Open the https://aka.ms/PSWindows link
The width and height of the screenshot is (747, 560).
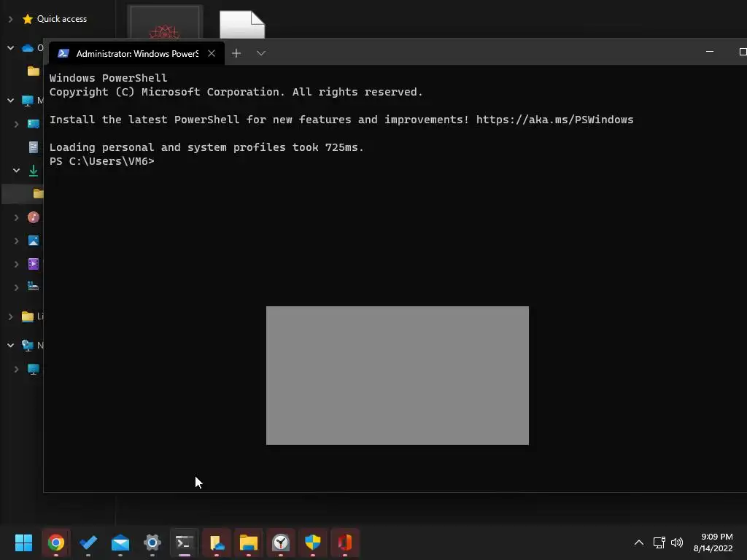tap(554, 120)
